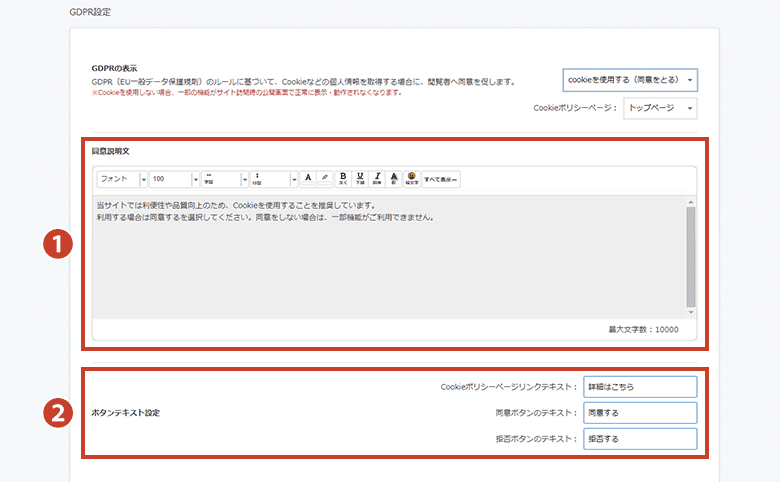Image resolution: width=780 pixels, height=482 pixels.
Task: Click the すべて表示 show-all button
Action: [x=441, y=179]
